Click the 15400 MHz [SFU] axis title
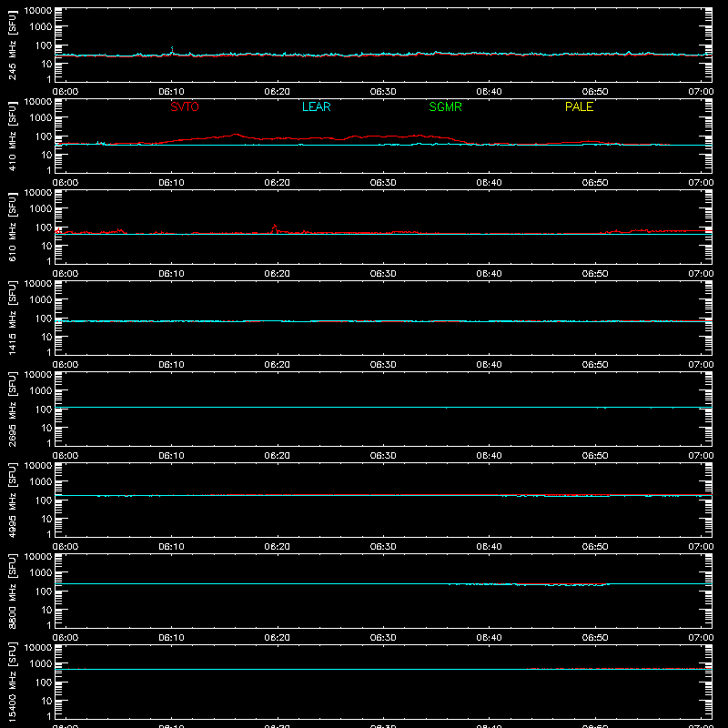This screenshot has width=728, height=728. 12,682
